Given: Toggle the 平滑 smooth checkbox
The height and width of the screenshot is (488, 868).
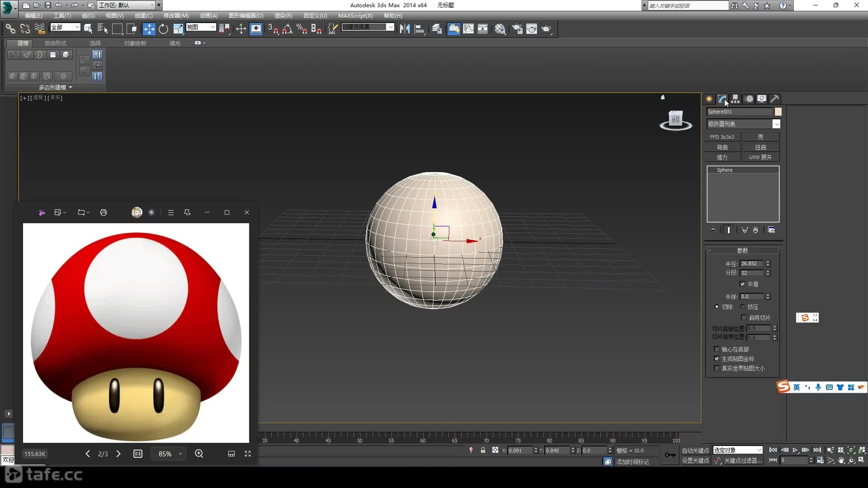Looking at the screenshot, I should (742, 284).
